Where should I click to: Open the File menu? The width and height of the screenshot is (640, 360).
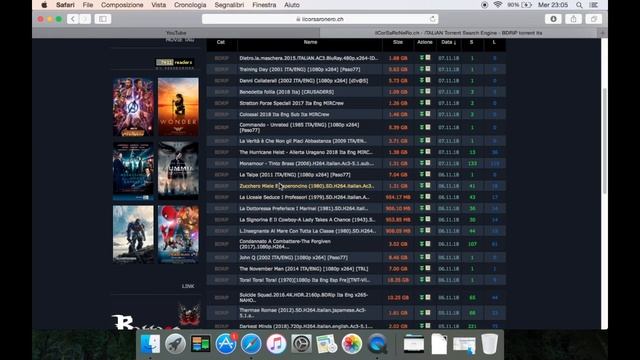pyautogui.click(x=88, y=5)
